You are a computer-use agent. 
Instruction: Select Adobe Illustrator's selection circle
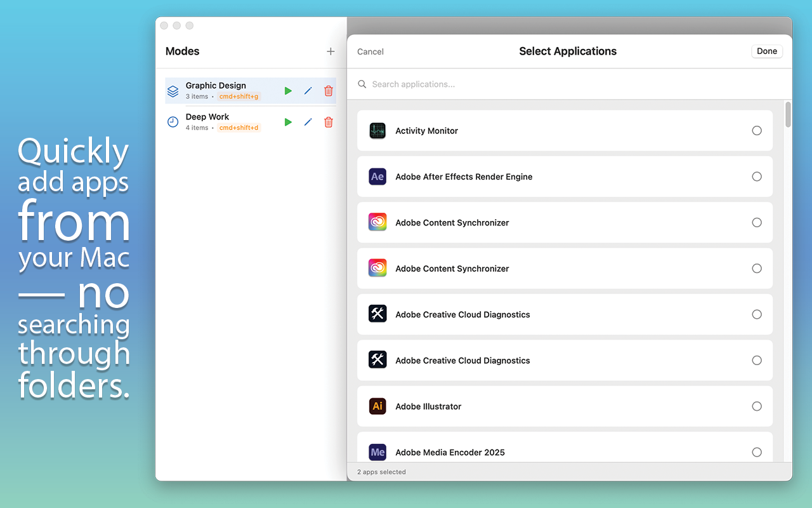pos(757,406)
